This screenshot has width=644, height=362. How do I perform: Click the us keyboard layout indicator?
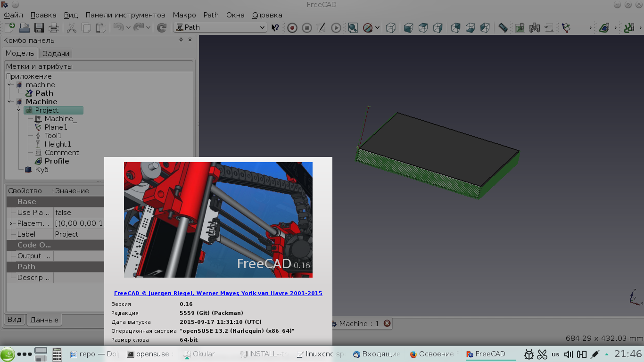(x=555, y=354)
